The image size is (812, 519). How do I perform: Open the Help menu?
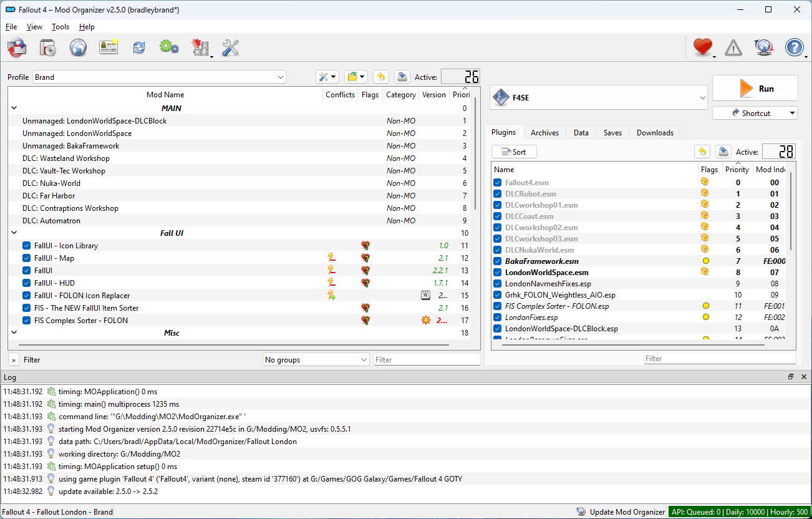tap(87, 27)
